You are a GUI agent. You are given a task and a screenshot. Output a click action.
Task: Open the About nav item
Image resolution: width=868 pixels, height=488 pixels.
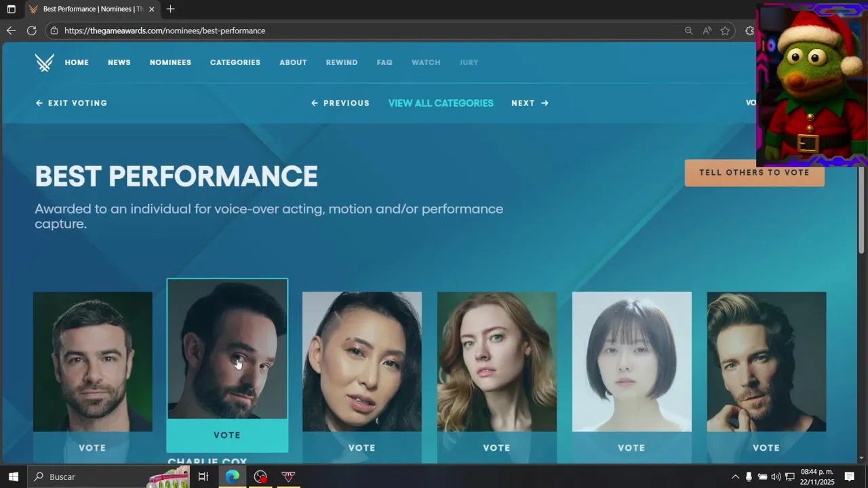point(293,62)
